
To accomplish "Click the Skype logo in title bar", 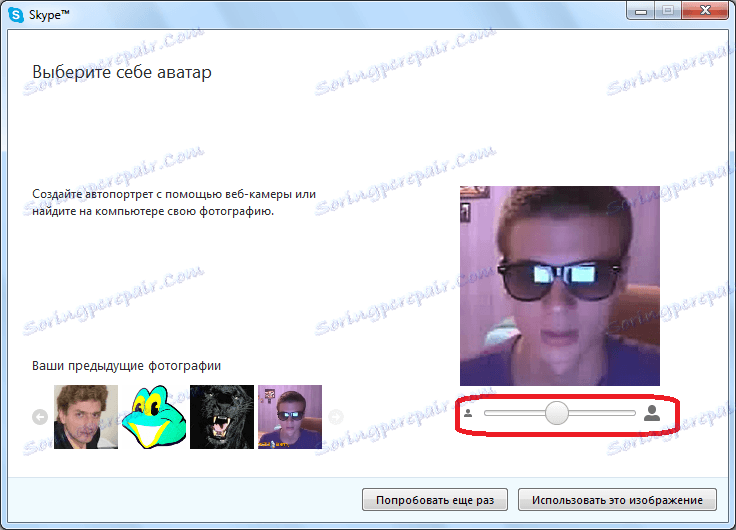I will (15, 15).
